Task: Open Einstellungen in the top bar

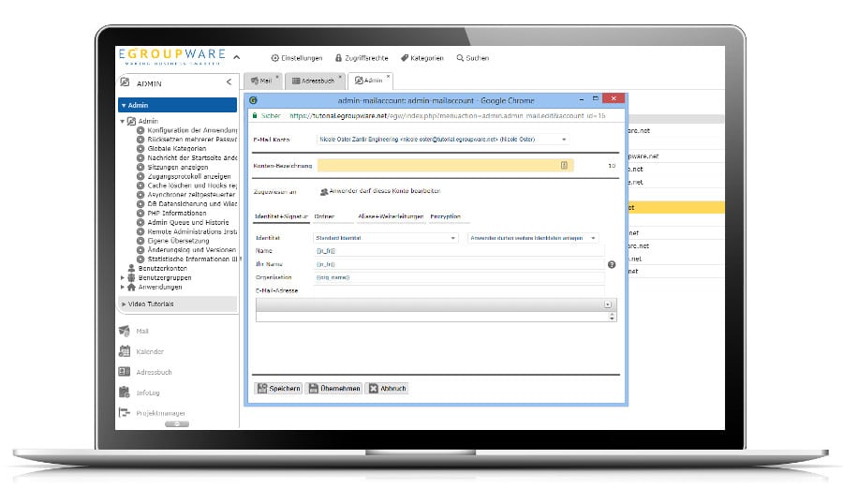Action: (x=297, y=58)
